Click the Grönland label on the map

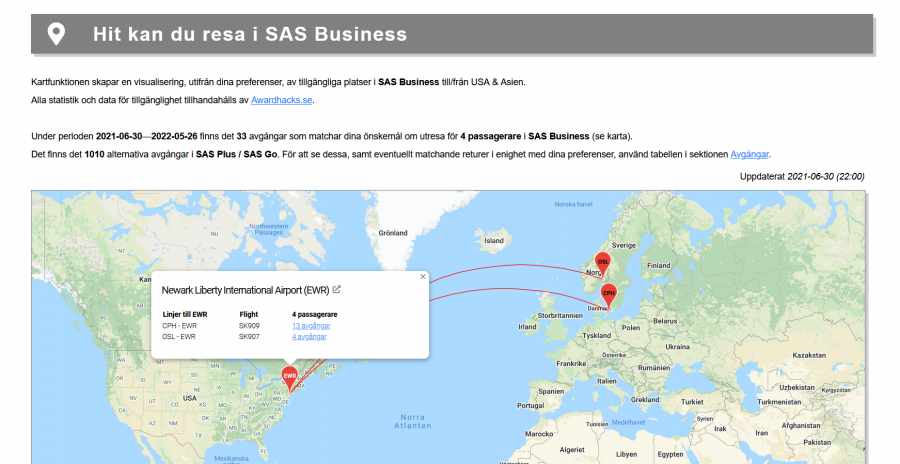392,233
